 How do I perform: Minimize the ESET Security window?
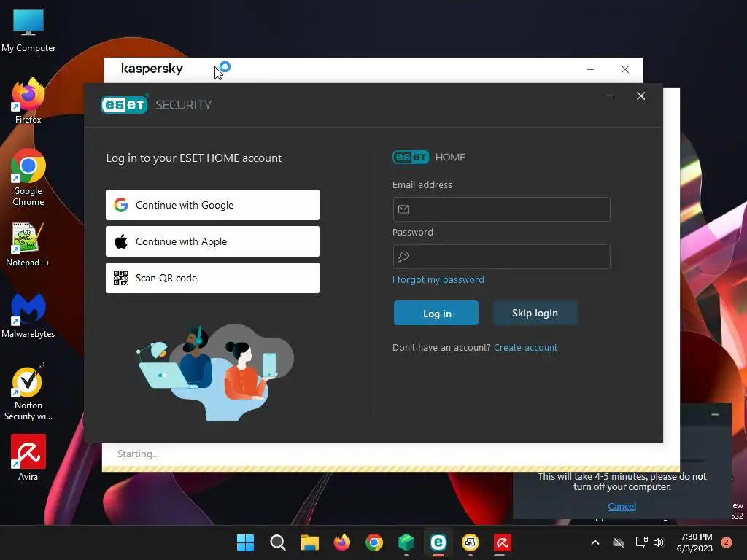611,96
